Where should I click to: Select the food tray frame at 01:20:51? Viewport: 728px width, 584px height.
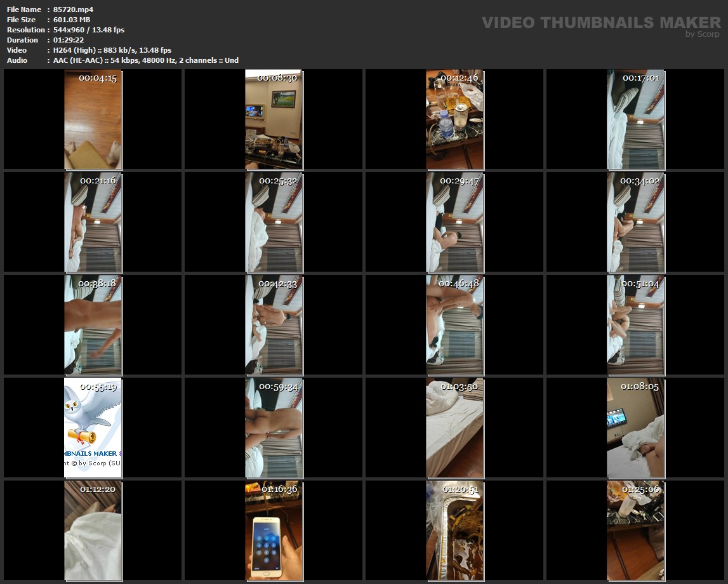454,531
